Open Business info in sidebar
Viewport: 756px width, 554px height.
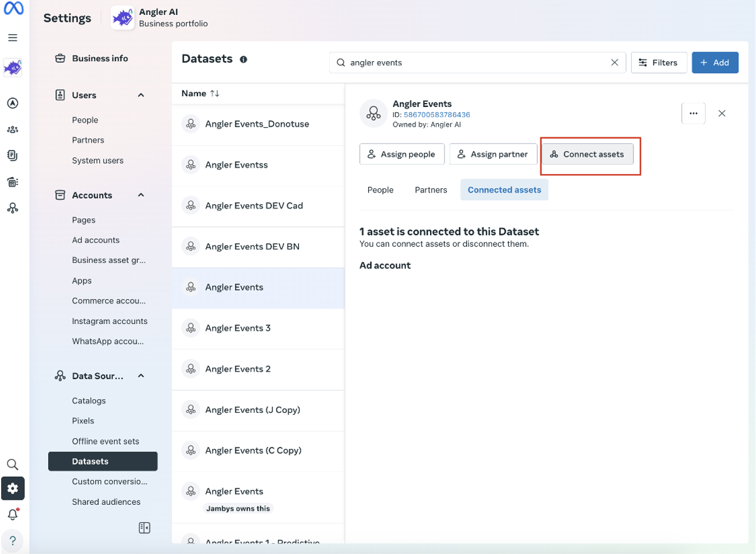tap(100, 58)
